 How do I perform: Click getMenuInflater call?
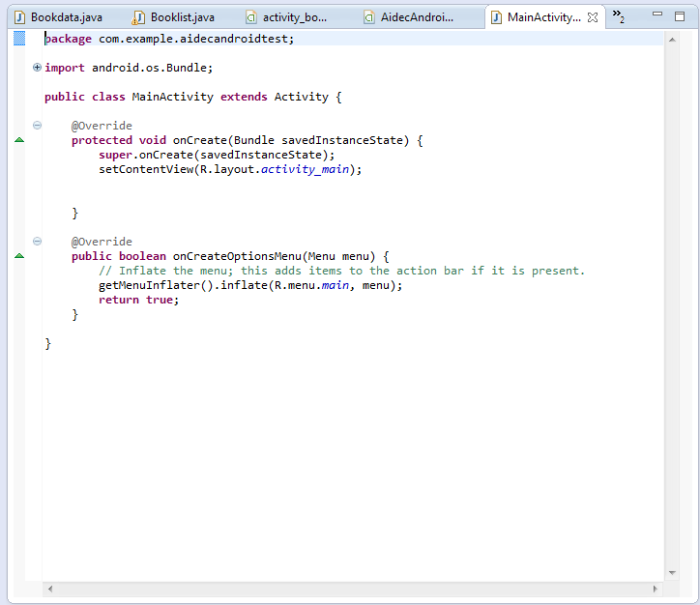[x=149, y=285]
